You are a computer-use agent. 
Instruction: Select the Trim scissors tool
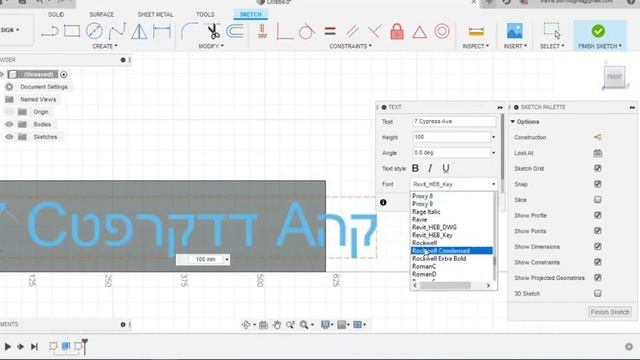click(x=213, y=31)
